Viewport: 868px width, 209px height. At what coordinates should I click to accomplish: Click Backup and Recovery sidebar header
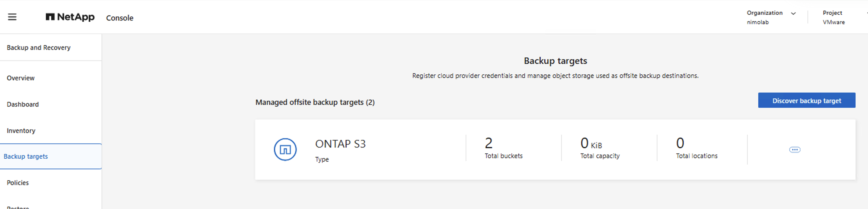point(38,48)
